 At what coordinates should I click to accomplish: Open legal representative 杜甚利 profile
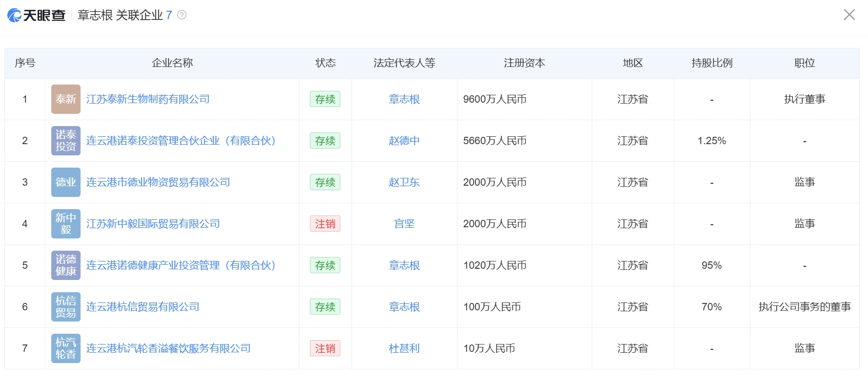[x=404, y=348]
